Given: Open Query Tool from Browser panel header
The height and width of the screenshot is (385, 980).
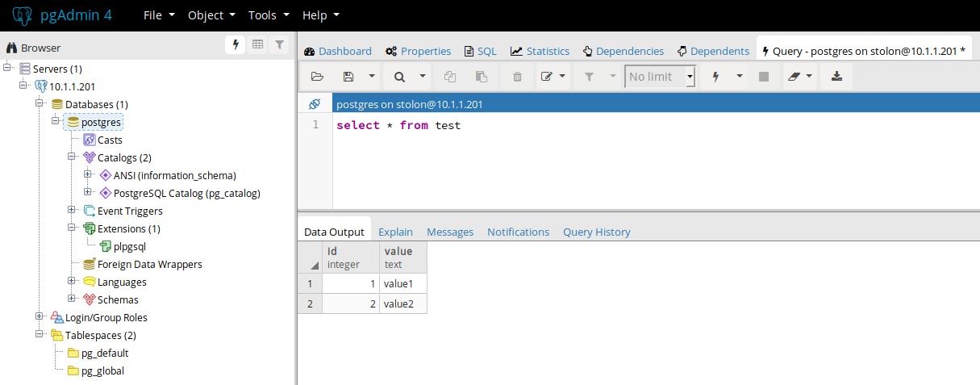Looking at the screenshot, I should (236, 45).
